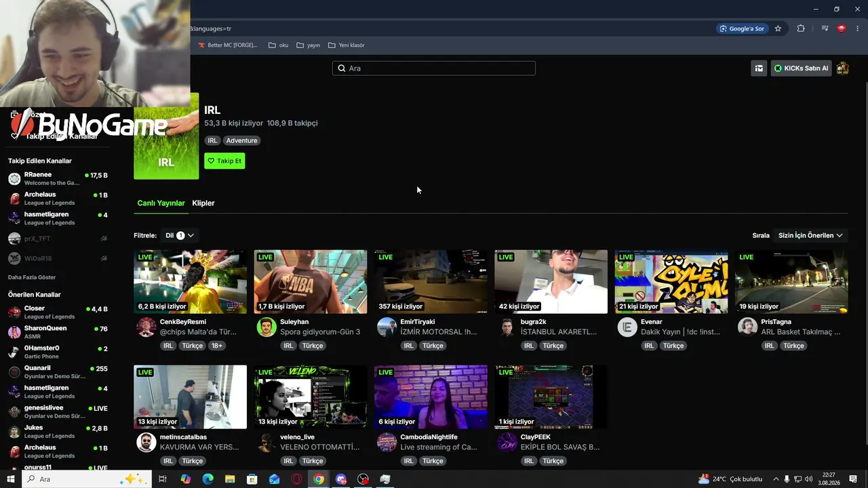Open File Explorer from taskbar

[230, 479]
